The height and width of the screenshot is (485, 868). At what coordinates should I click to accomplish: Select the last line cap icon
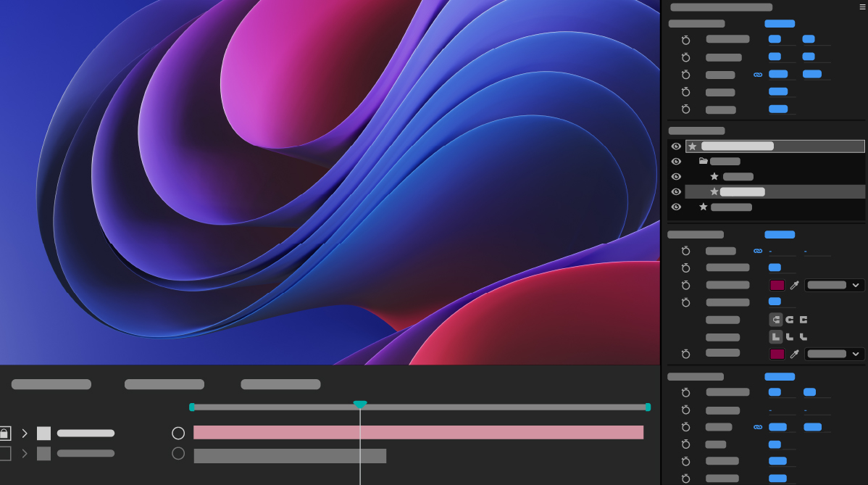click(804, 320)
